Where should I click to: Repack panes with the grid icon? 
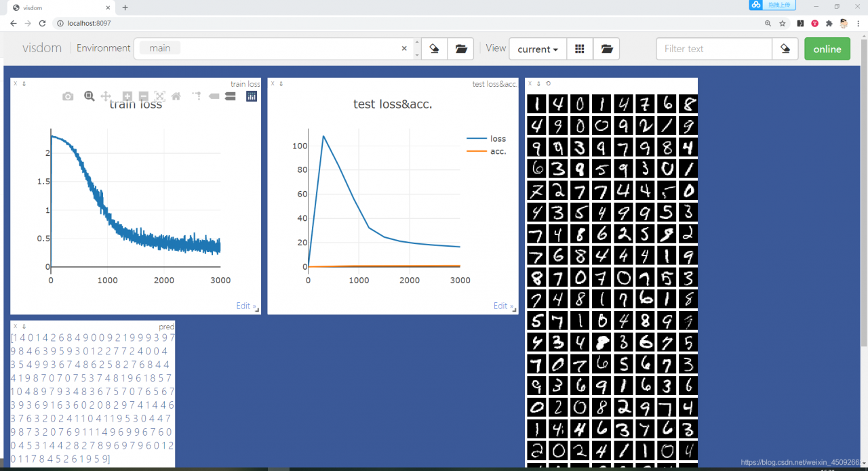pyautogui.click(x=580, y=49)
